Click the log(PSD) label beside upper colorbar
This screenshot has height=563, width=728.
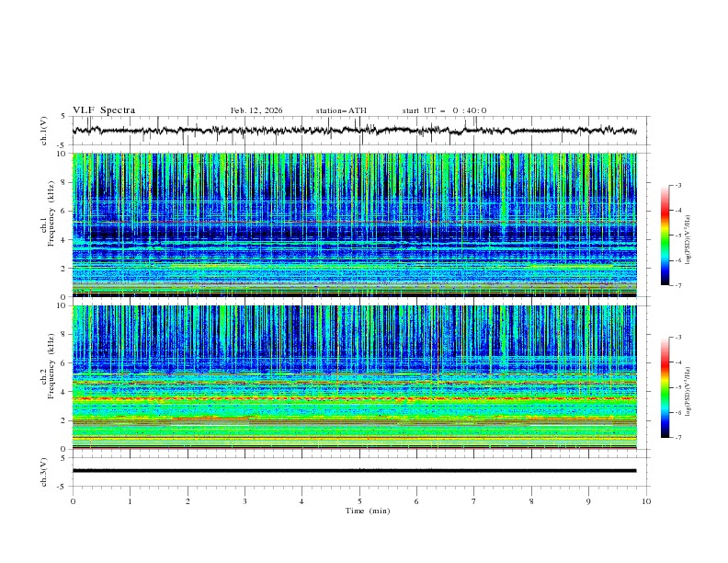coord(688,235)
